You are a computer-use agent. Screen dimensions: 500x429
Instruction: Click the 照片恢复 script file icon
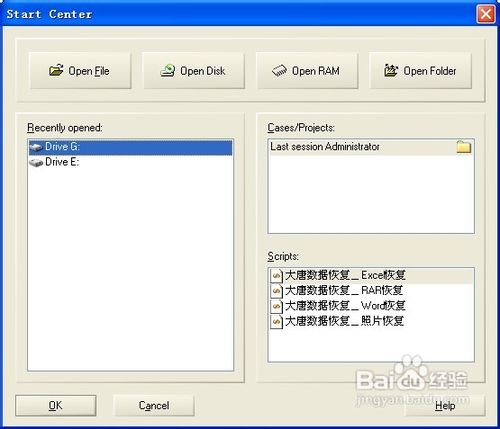(x=276, y=321)
